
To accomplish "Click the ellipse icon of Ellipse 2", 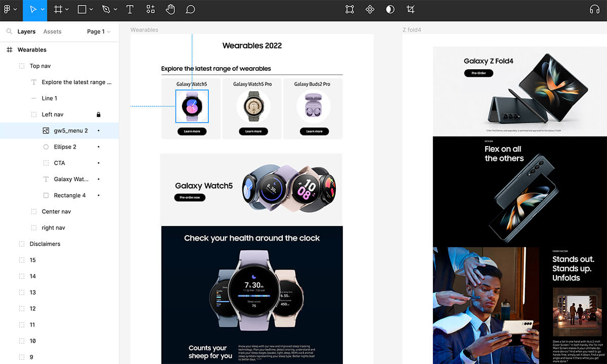I will (46, 147).
